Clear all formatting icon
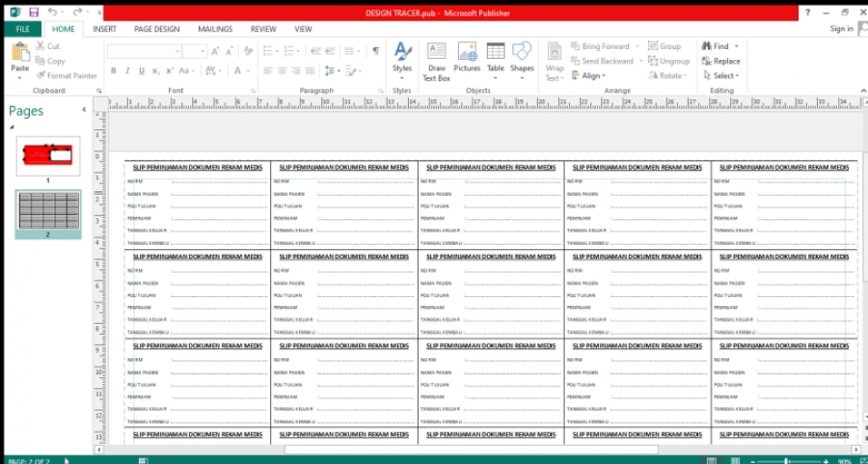 (x=248, y=51)
